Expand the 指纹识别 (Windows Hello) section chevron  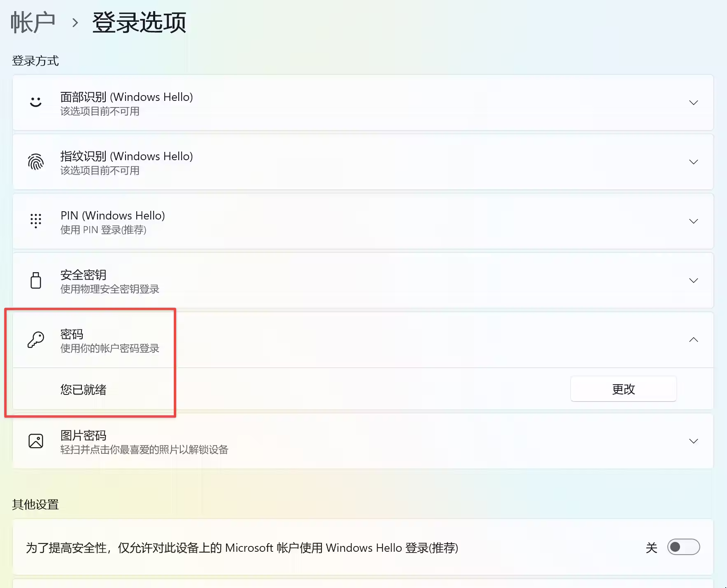coord(693,162)
